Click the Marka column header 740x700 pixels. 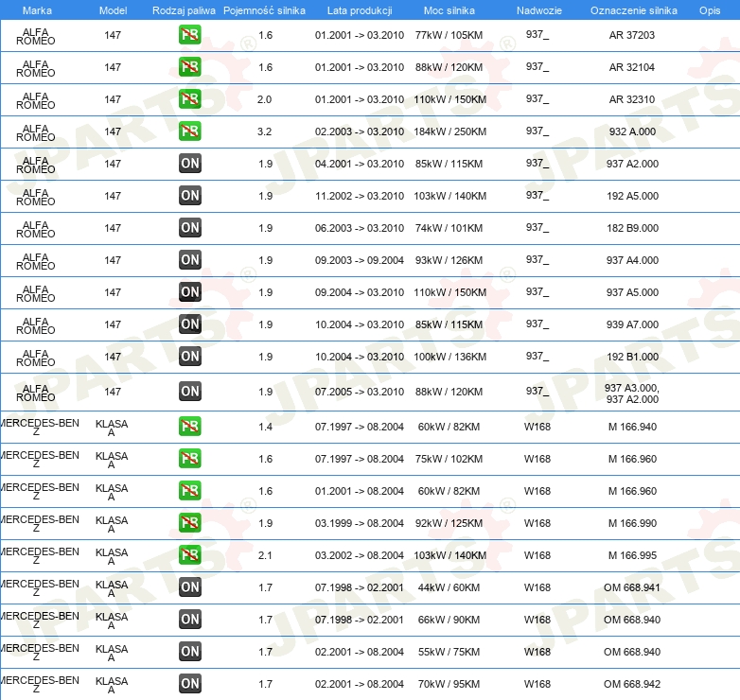click(x=37, y=10)
